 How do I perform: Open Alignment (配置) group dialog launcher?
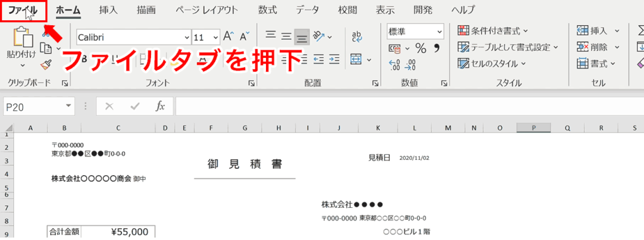tap(375, 84)
